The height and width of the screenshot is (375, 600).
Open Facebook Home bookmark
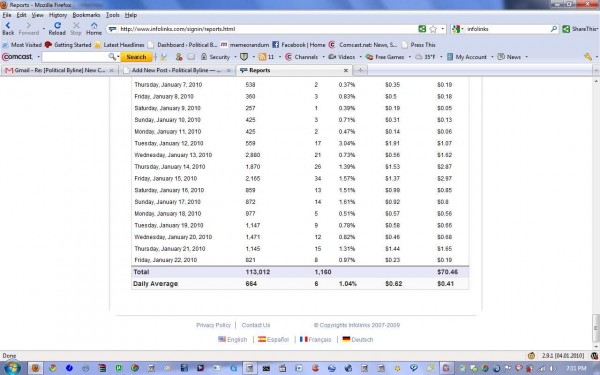point(299,45)
